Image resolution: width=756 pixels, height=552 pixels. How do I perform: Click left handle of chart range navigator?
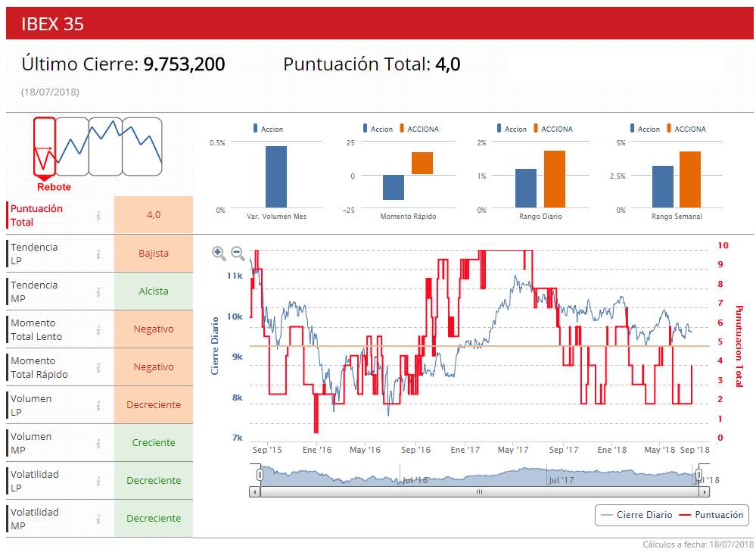[x=260, y=475]
